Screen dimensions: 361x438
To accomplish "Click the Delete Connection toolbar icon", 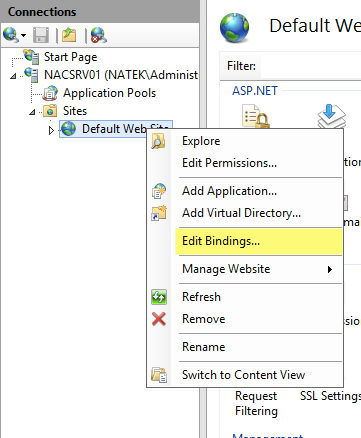I will (x=99, y=35).
